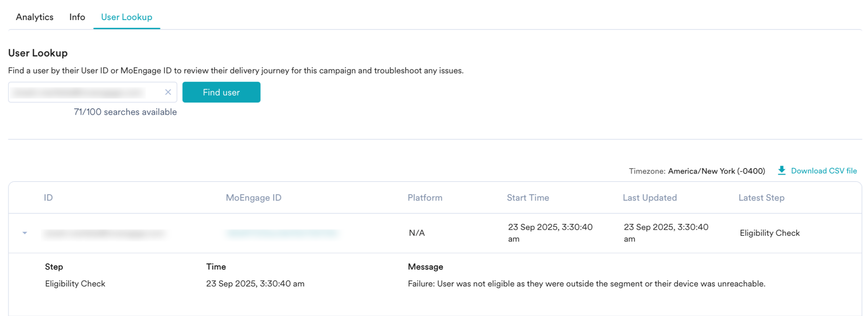Click the MoEngage ID column header
Image resolution: width=868 pixels, height=316 pixels.
click(x=253, y=198)
